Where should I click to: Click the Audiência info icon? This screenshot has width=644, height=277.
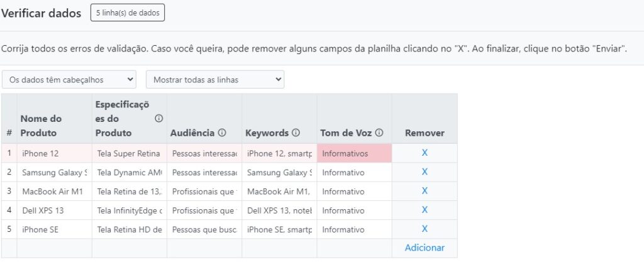(222, 133)
